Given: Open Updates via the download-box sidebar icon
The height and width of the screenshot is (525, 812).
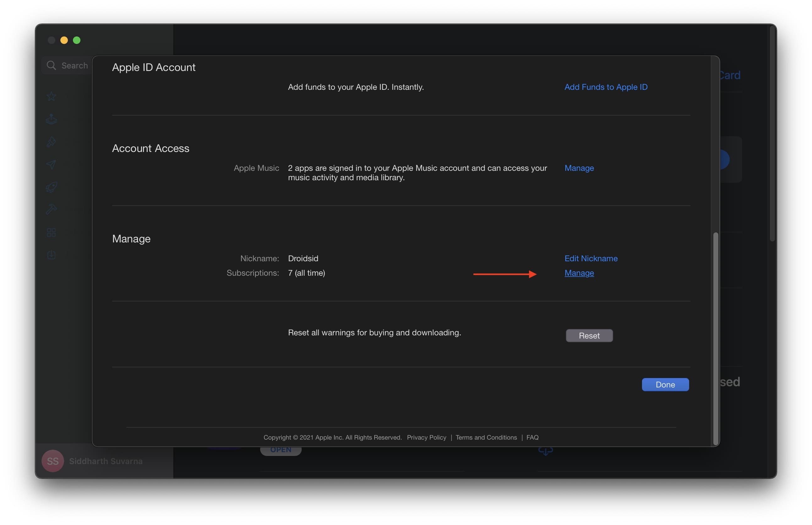Looking at the screenshot, I should (x=52, y=255).
